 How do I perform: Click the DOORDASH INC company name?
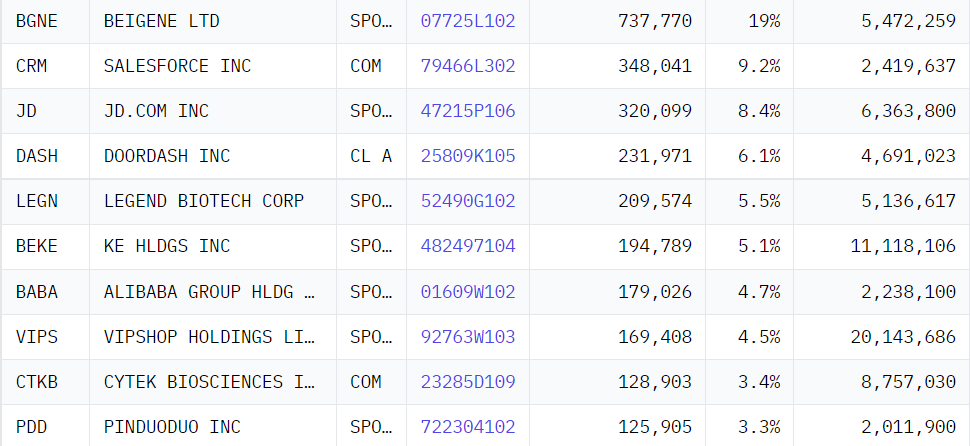tap(167, 156)
